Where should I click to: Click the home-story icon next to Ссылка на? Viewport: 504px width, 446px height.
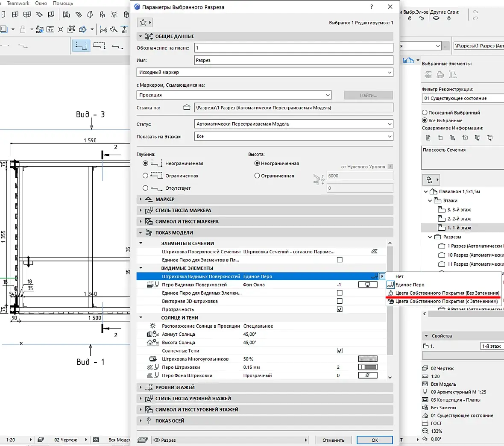pos(187,107)
